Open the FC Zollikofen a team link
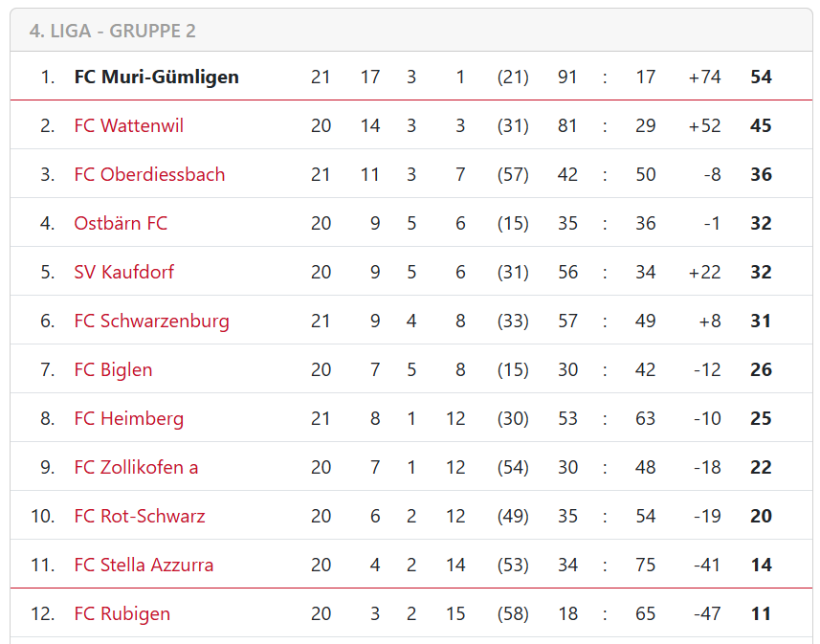This screenshot has width=820, height=644. click(136, 467)
